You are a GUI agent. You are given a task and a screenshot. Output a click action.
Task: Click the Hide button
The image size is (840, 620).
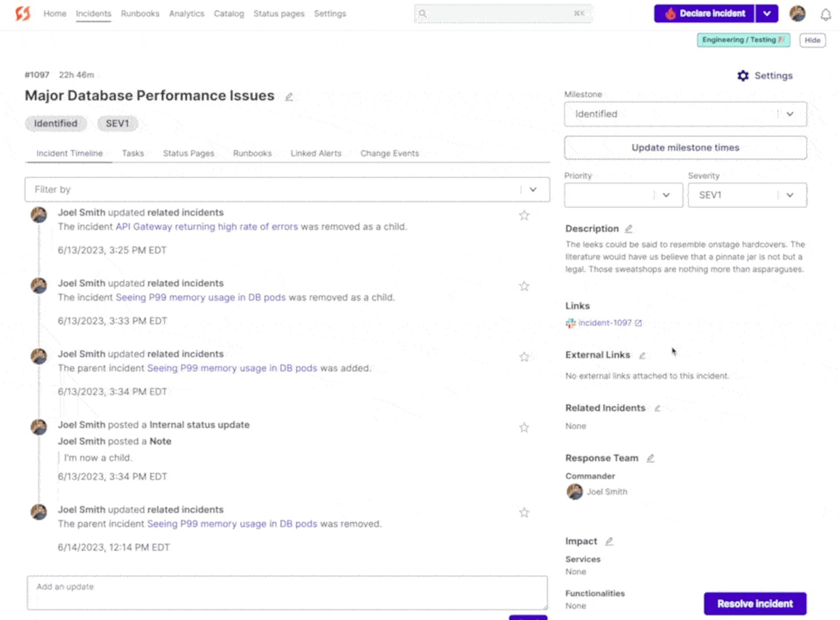(812, 40)
